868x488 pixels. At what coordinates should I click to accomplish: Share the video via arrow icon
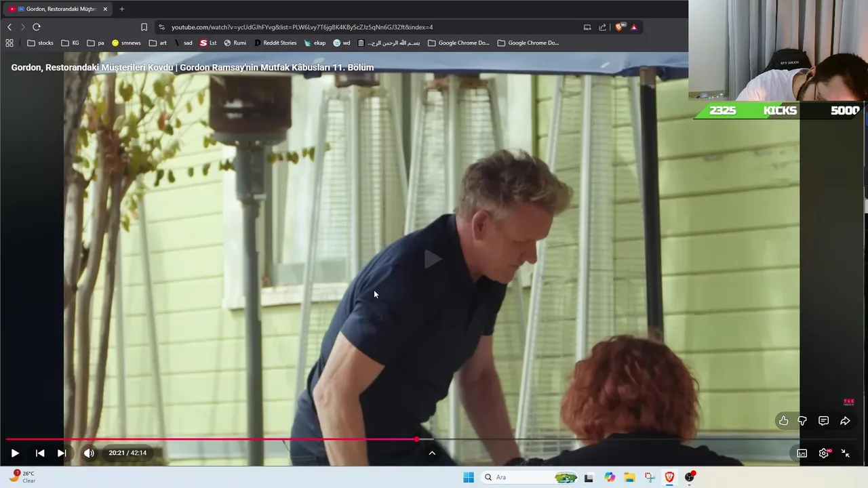click(x=845, y=421)
